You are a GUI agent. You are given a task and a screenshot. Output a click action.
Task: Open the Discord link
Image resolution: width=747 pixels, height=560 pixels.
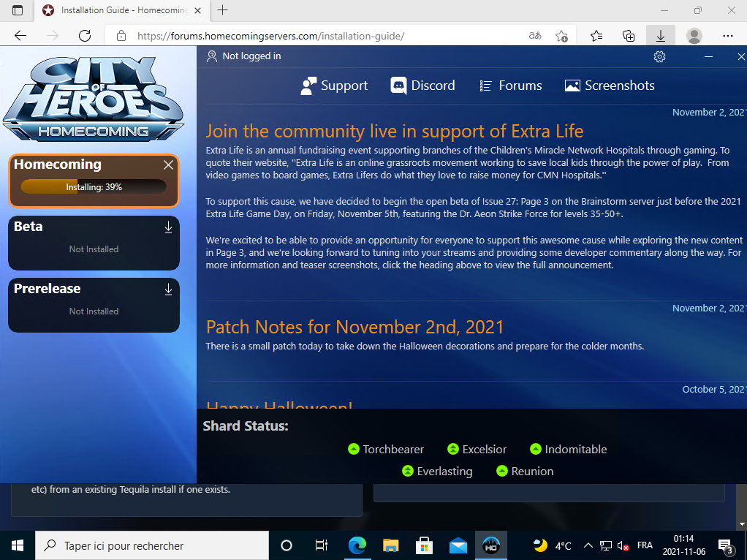pos(422,86)
